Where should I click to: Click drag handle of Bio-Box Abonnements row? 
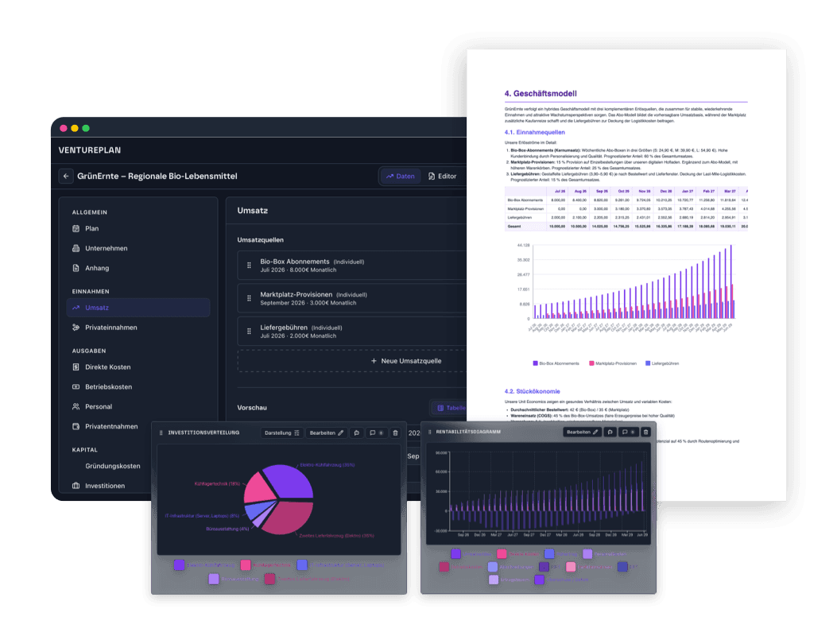(247, 265)
